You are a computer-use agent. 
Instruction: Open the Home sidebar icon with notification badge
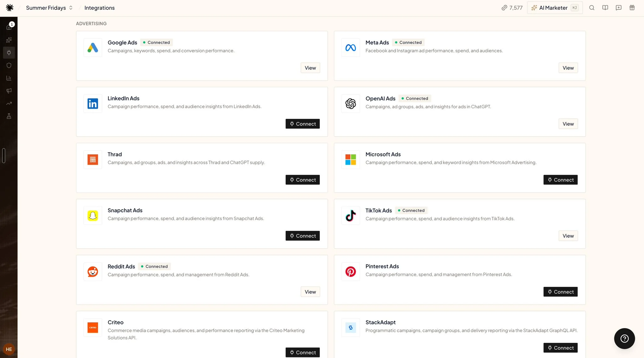(x=9, y=27)
